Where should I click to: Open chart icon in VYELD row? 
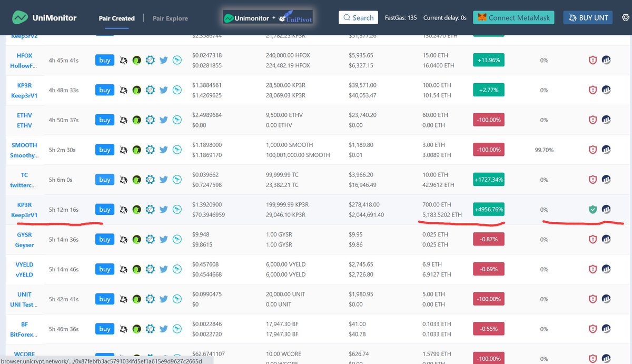click(x=606, y=269)
